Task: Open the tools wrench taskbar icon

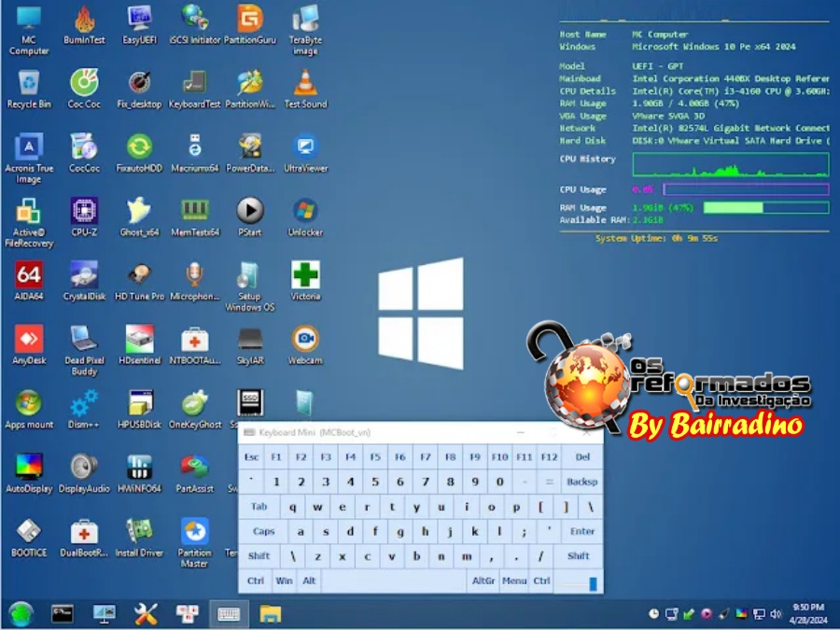Action: click(146, 614)
